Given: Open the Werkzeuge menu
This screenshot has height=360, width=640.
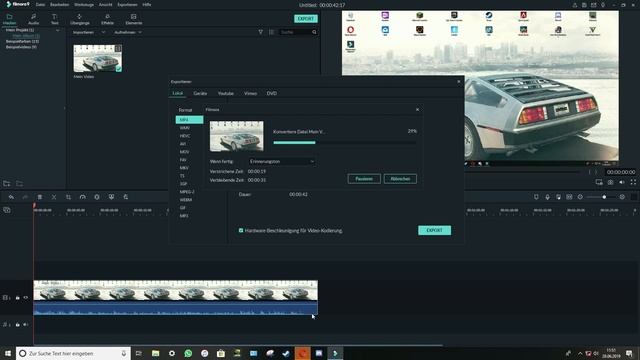Looking at the screenshot, I should coord(84,4).
